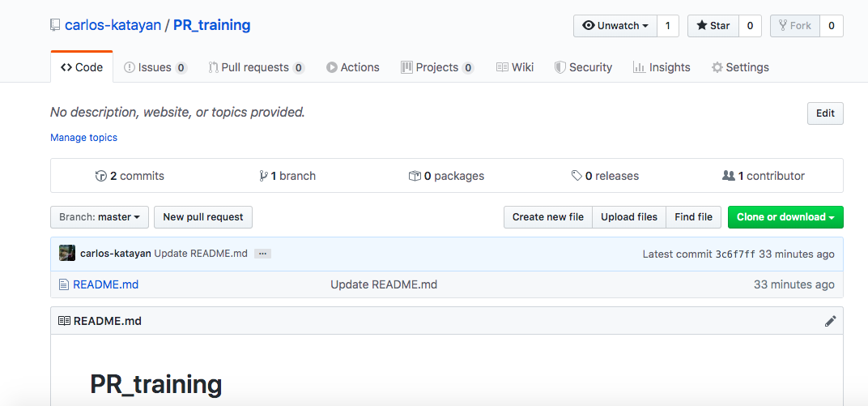Image resolution: width=868 pixels, height=406 pixels.
Task: Open the 0 packages page
Action: point(446,176)
